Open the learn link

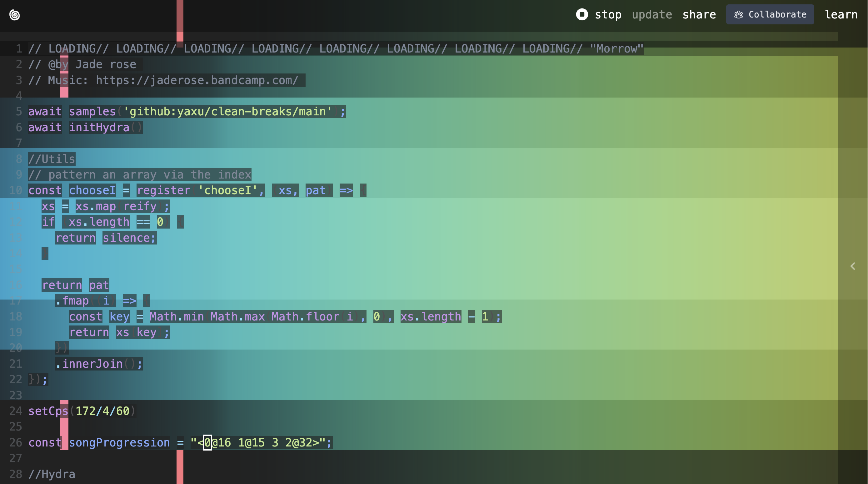841,14
